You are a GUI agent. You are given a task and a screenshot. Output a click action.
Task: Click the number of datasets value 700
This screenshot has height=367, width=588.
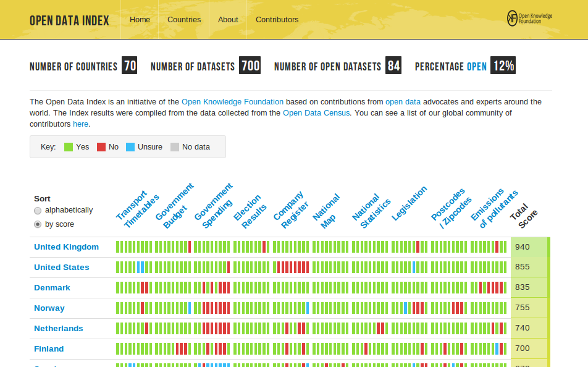click(x=250, y=65)
